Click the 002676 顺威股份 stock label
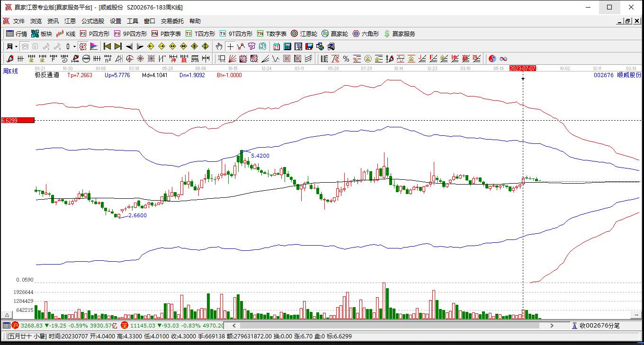This screenshot has height=345, width=644. [x=617, y=75]
